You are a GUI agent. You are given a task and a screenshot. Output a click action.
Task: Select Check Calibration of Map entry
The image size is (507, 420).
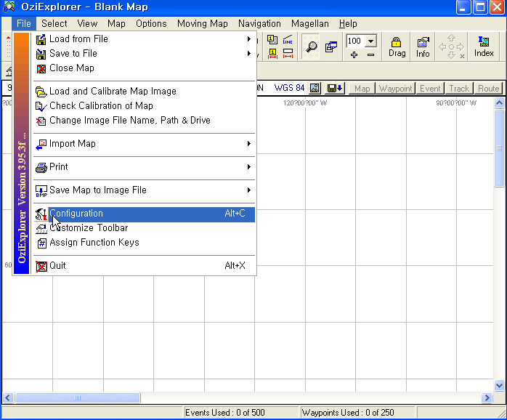tap(145, 106)
